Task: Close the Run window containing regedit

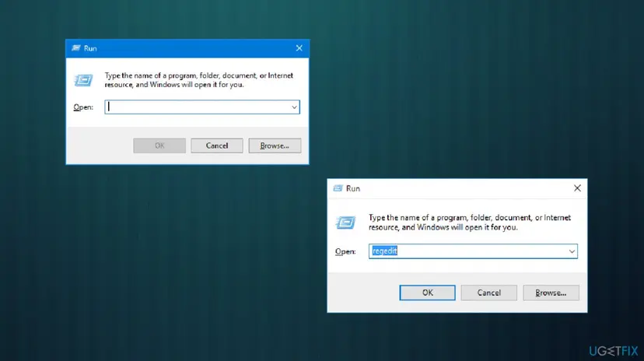Action: [577, 188]
